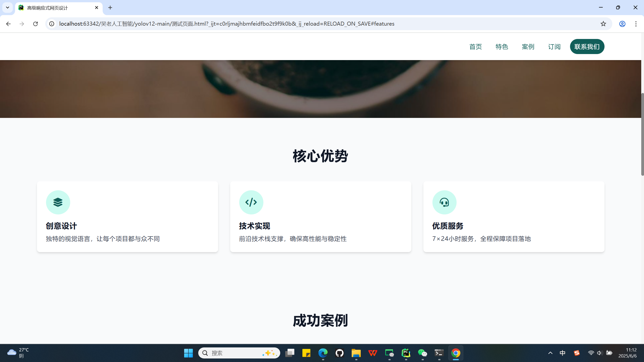
Task: Click the layers icon in 创意设计 card
Action: coord(58,202)
